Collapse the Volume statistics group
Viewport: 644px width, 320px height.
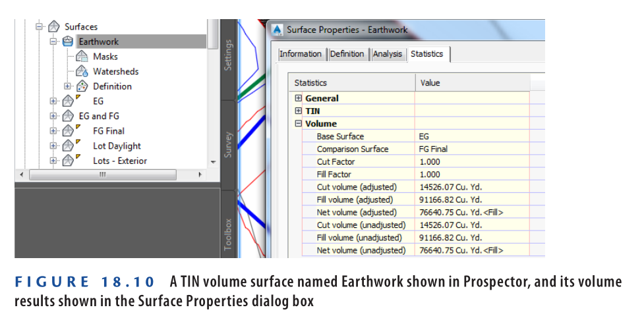click(x=298, y=123)
